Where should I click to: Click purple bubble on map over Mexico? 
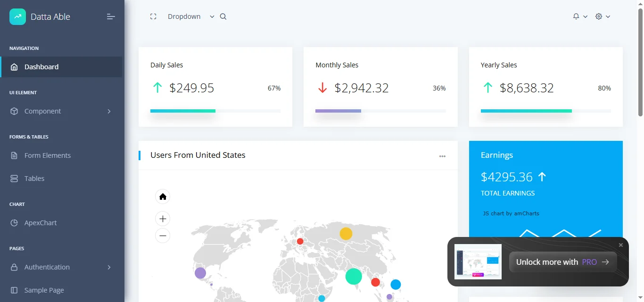(x=200, y=273)
